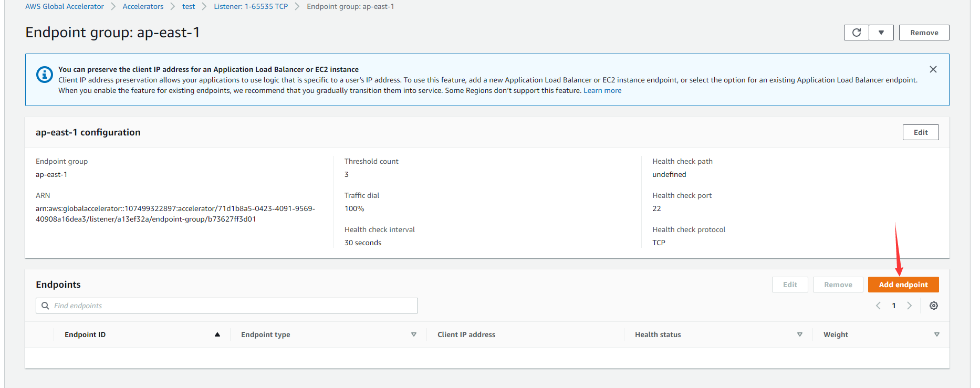Click the Add endpoint button
The height and width of the screenshot is (388, 980).
903,285
